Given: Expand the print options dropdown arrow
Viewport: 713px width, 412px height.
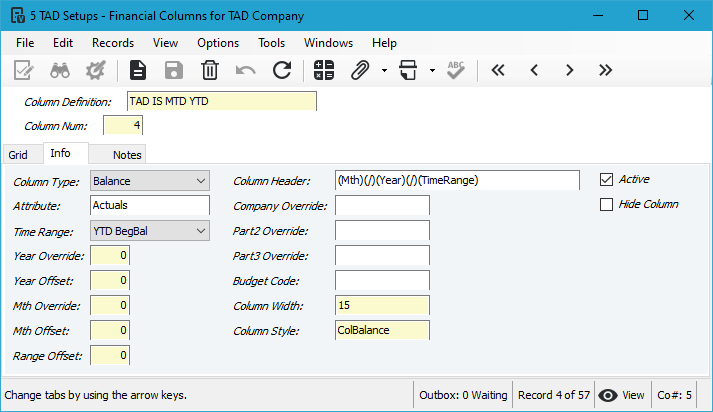Looking at the screenshot, I should click(x=432, y=70).
